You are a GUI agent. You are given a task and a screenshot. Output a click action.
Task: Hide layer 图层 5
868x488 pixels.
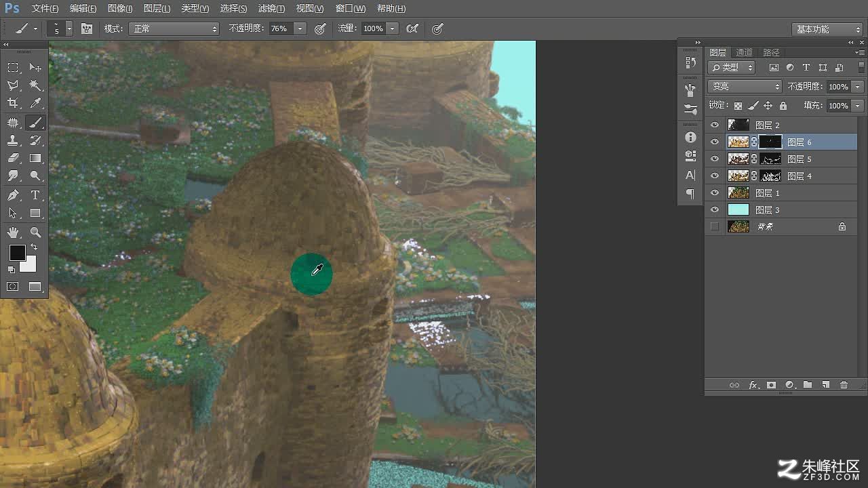[714, 159]
